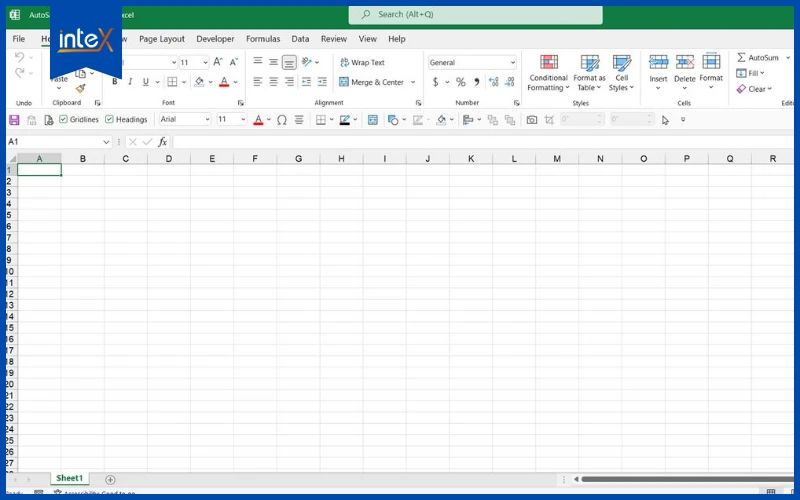The width and height of the screenshot is (800, 500).
Task: Click the Increase Font Size icon
Action: [218, 62]
